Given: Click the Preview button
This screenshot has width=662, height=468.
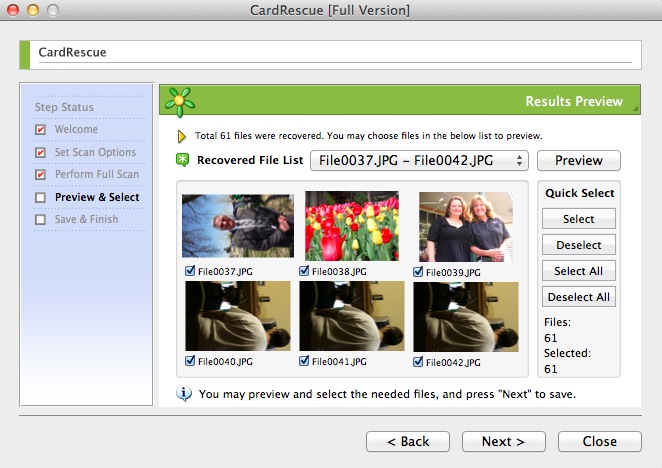Looking at the screenshot, I should (x=578, y=160).
